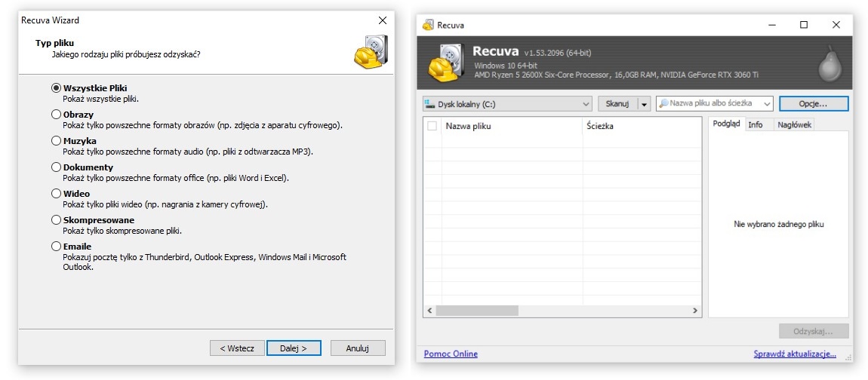Expand the Skanuj arrow dropdown
868x380 pixels.
click(x=644, y=104)
